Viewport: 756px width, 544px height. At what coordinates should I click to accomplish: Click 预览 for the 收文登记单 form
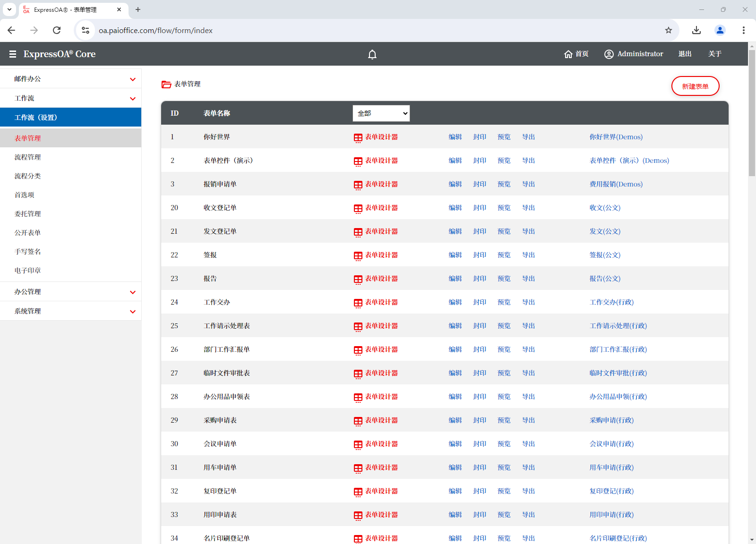pyautogui.click(x=504, y=208)
